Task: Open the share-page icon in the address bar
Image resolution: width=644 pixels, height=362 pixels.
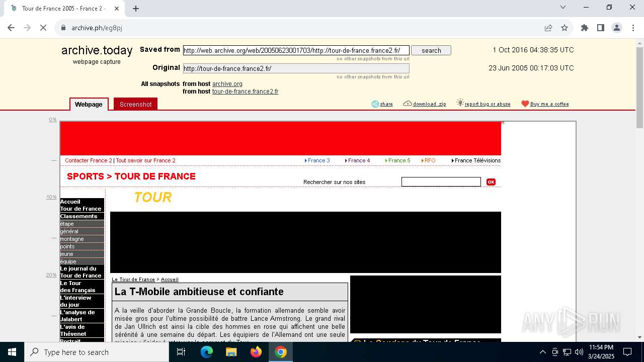Action: pos(548,28)
